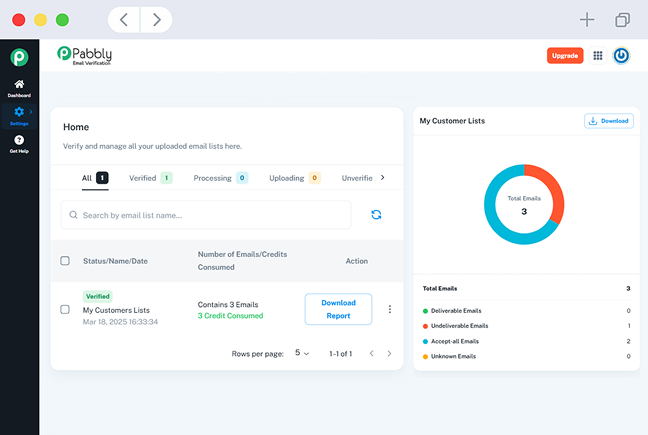
Task: Switch to the Verified tab
Action: (150, 178)
